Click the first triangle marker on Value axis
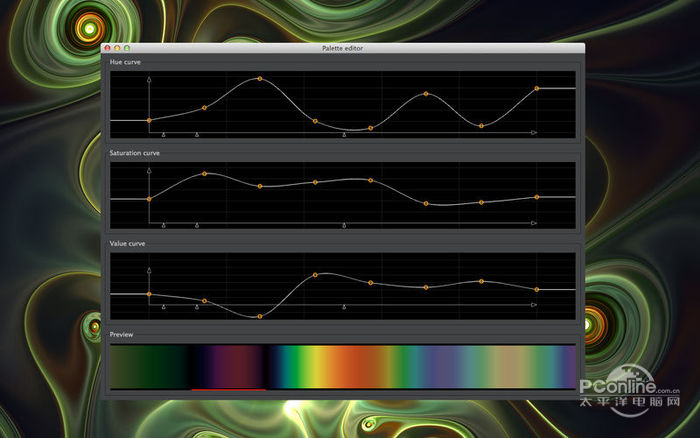The image size is (700, 438). tap(163, 307)
